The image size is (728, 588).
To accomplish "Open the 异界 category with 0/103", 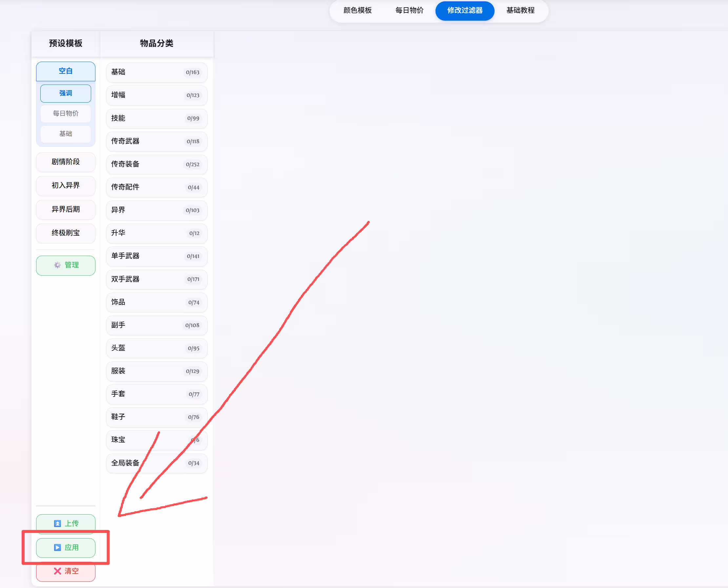I will click(156, 210).
